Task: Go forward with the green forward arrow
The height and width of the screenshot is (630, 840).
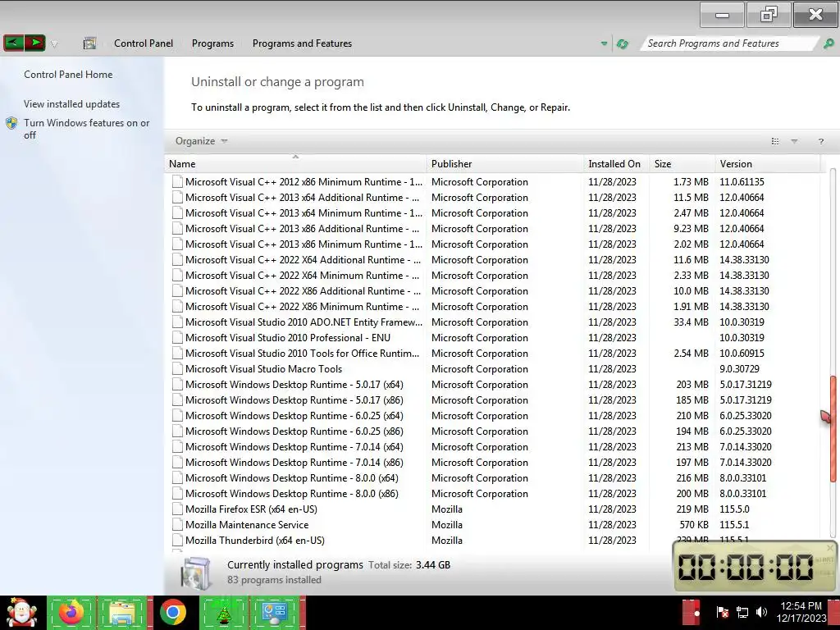Action: [x=34, y=43]
